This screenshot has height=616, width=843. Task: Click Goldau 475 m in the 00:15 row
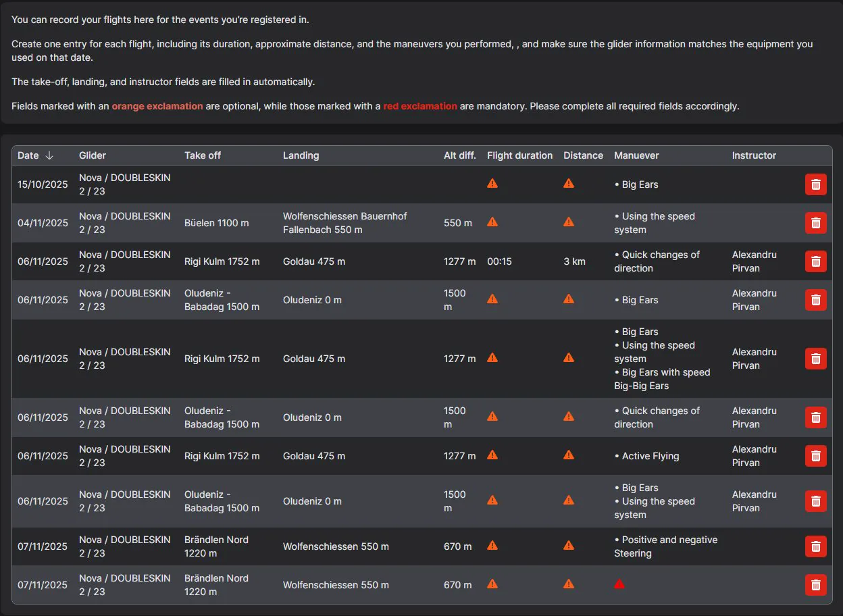point(314,261)
